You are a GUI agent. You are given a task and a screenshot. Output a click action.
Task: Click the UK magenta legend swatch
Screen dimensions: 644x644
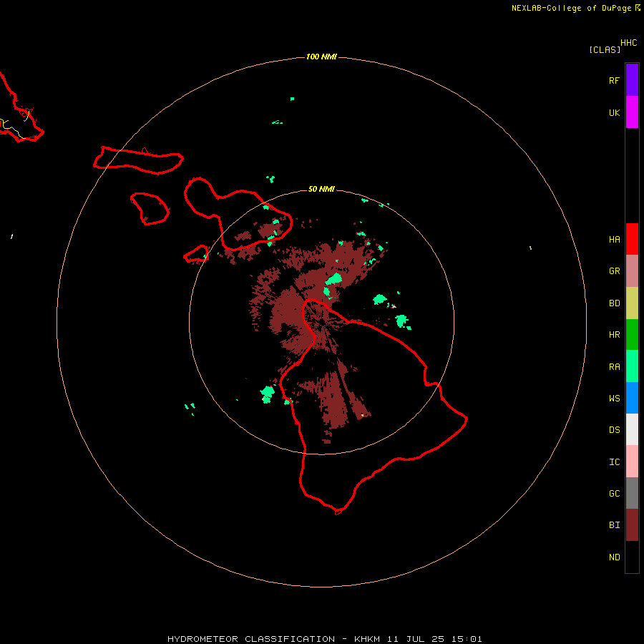pyautogui.click(x=632, y=112)
